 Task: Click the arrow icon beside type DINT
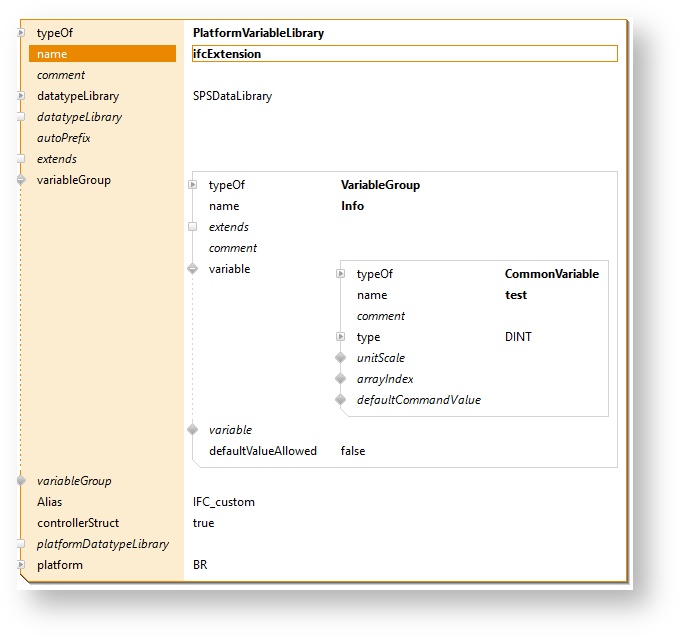click(x=341, y=337)
